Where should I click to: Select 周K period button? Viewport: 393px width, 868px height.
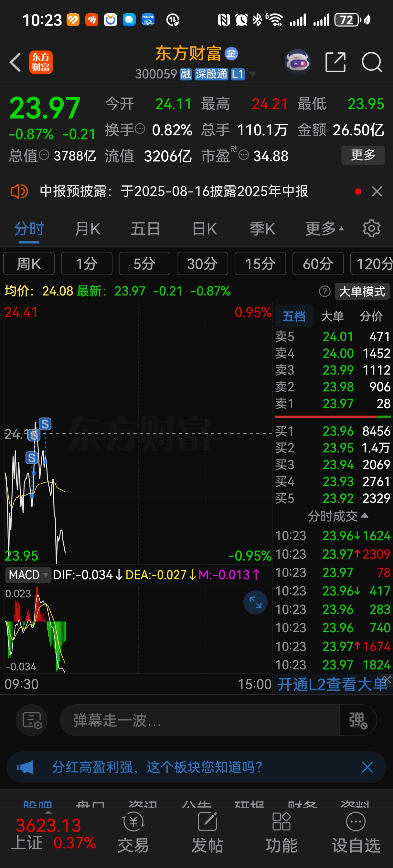point(29,263)
